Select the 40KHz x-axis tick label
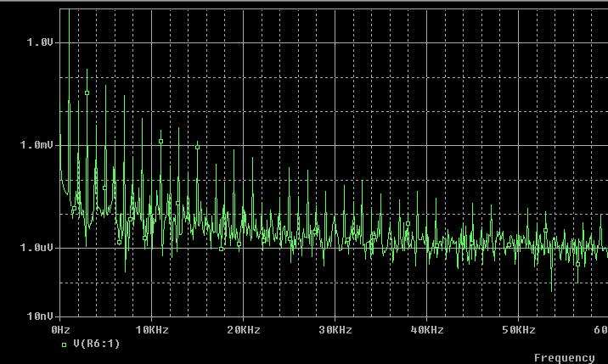Viewport: 608px width, 364px height. tap(427, 329)
